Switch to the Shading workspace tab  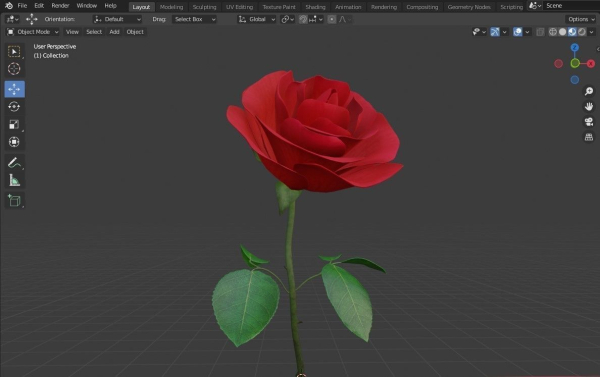tap(315, 7)
